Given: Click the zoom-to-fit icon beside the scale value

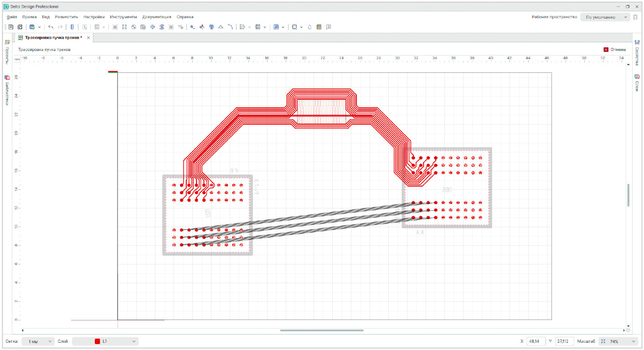Looking at the screenshot, I should [x=603, y=341].
